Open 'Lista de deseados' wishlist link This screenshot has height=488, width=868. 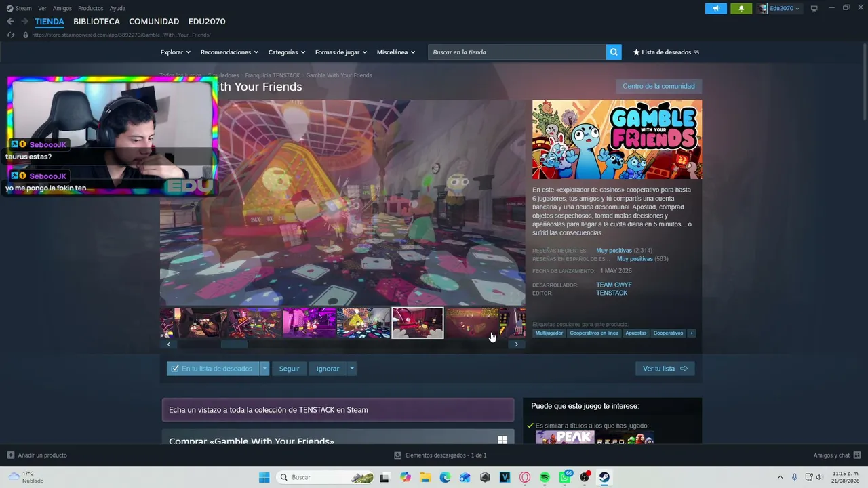666,52
